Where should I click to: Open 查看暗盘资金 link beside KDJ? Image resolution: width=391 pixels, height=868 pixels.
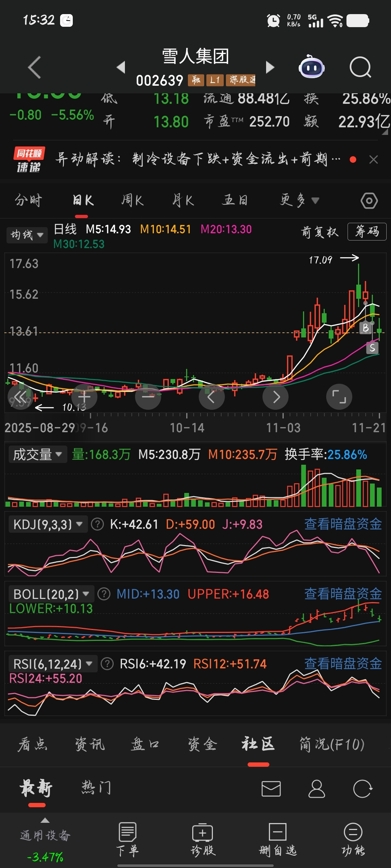click(343, 524)
